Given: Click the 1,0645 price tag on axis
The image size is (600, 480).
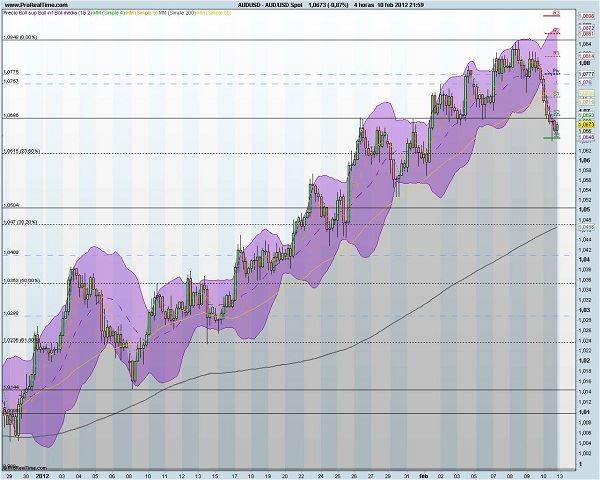Looking at the screenshot, I should (587, 137).
